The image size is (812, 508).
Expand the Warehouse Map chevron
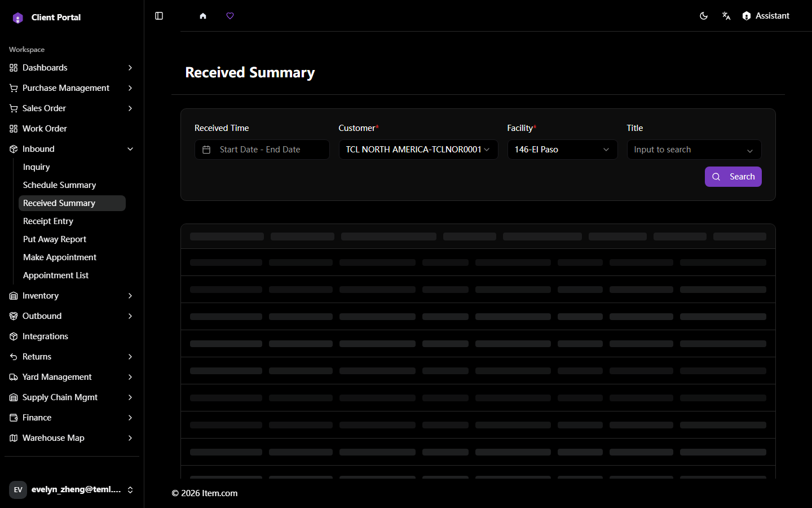tap(130, 438)
